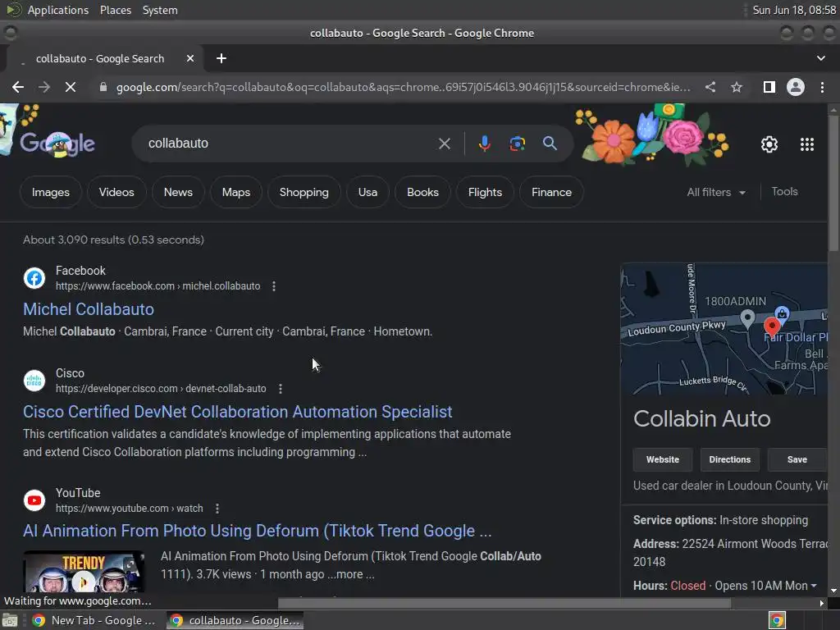Click the show desktop taskbar icon
This screenshot has height=630, width=840.
pos(10,620)
